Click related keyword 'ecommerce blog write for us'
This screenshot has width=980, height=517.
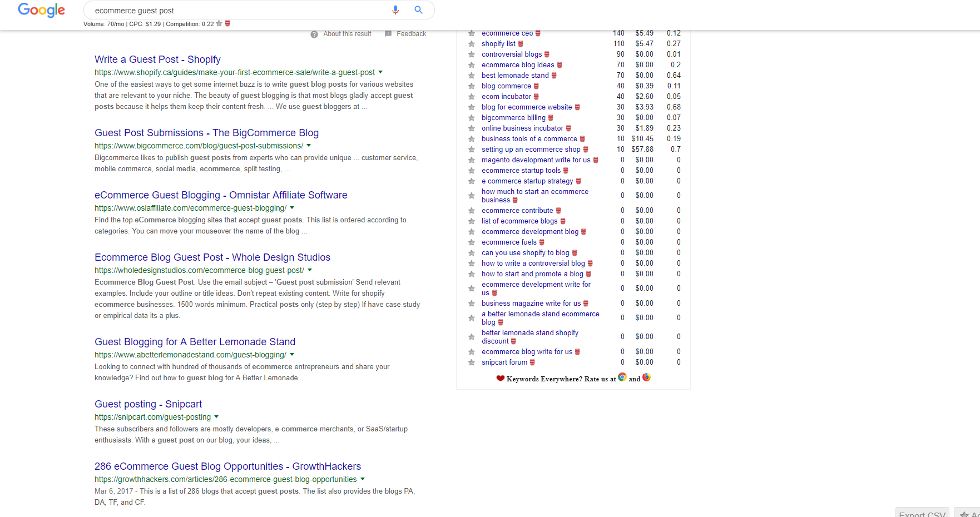527,352
